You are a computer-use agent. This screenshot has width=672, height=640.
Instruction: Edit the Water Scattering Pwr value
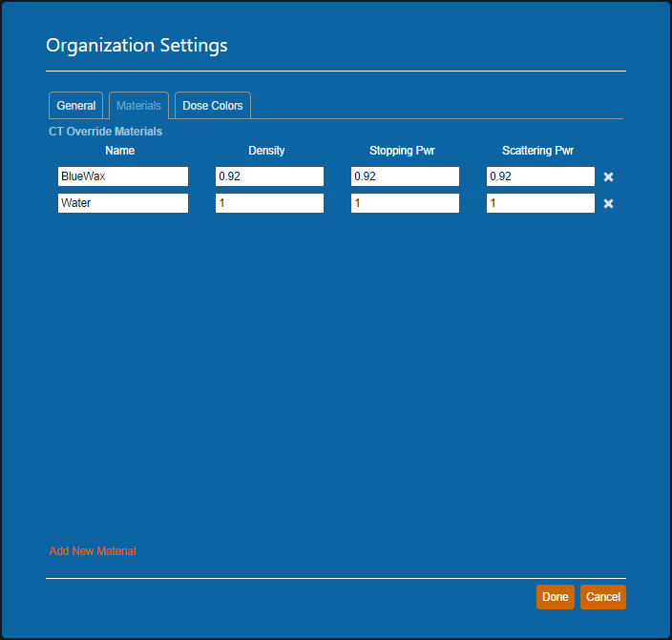tap(540, 203)
